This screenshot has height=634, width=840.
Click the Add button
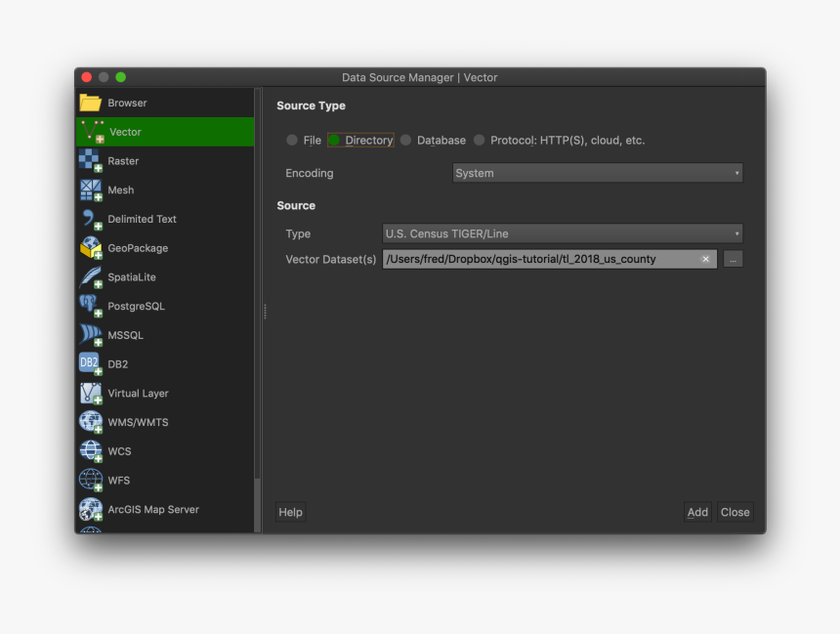(697, 512)
